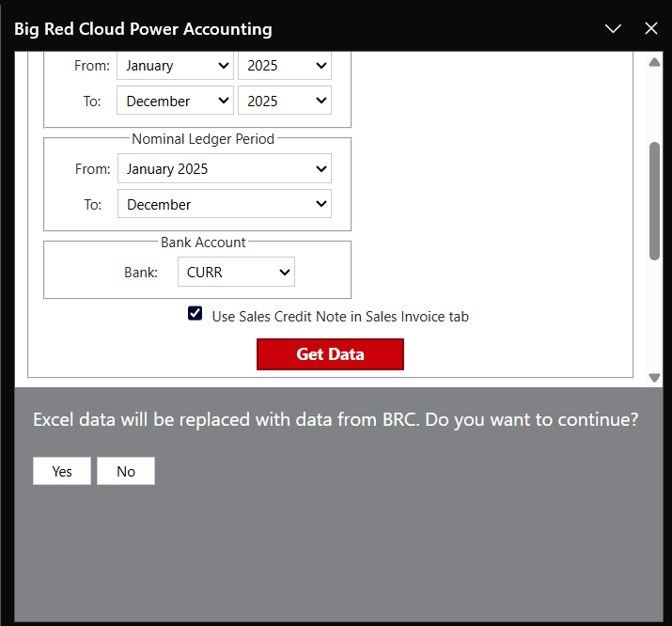
Task: Open the To year dropdown showing 2025
Action: click(x=285, y=101)
